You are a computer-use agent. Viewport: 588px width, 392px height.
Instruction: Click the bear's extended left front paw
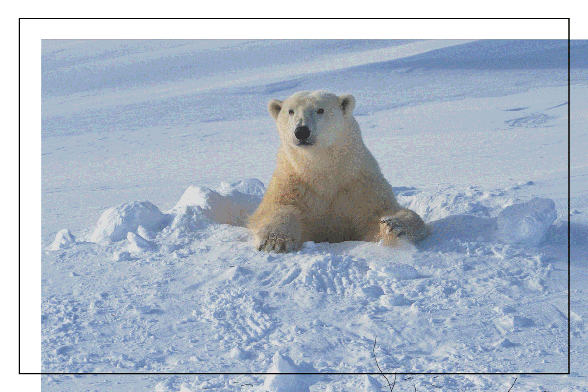click(x=276, y=242)
